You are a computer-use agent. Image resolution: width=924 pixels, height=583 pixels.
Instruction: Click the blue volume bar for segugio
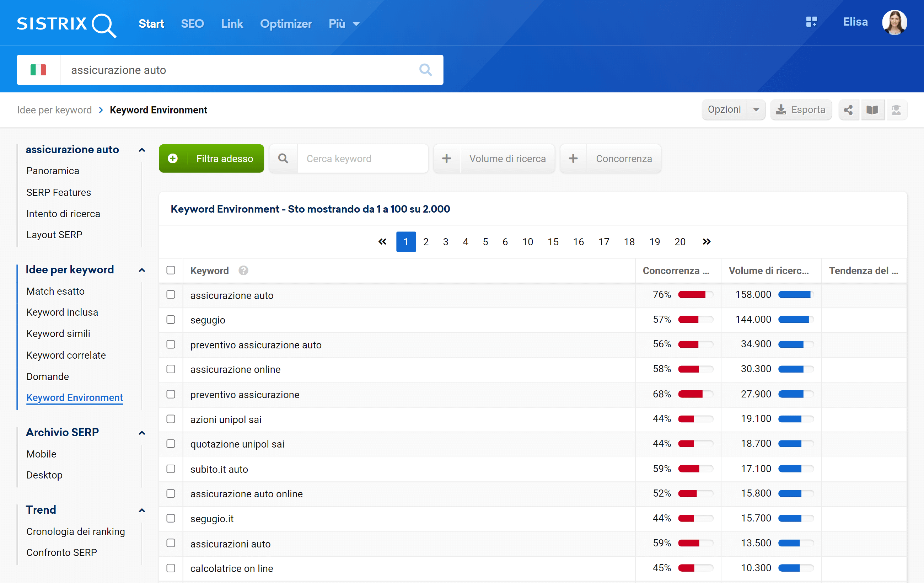(795, 320)
